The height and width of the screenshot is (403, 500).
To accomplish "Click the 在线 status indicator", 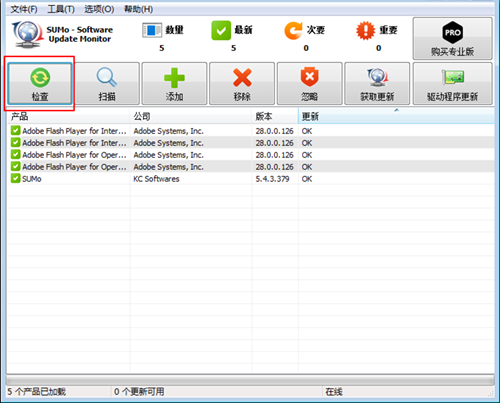I will (x=334, y=392).
